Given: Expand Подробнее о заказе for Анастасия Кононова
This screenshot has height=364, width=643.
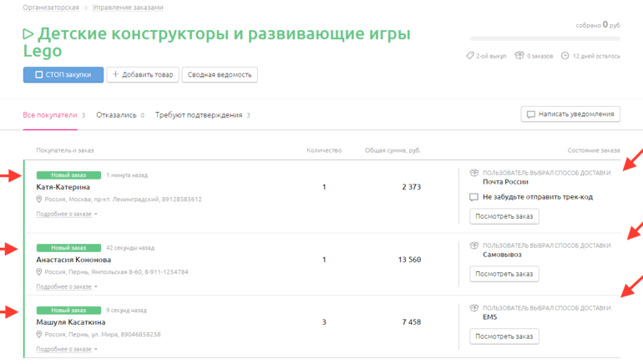Looking at the screenshot, I should (x=66, y=286).
